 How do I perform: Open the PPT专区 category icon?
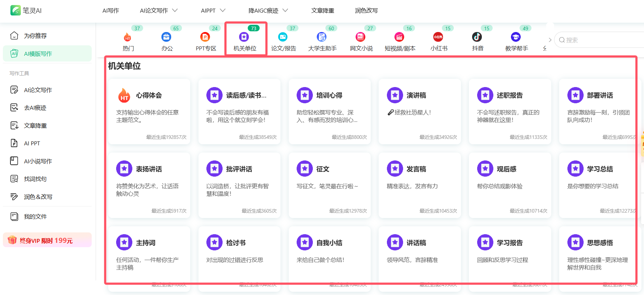pyautogui.click(x=205, y=37)
